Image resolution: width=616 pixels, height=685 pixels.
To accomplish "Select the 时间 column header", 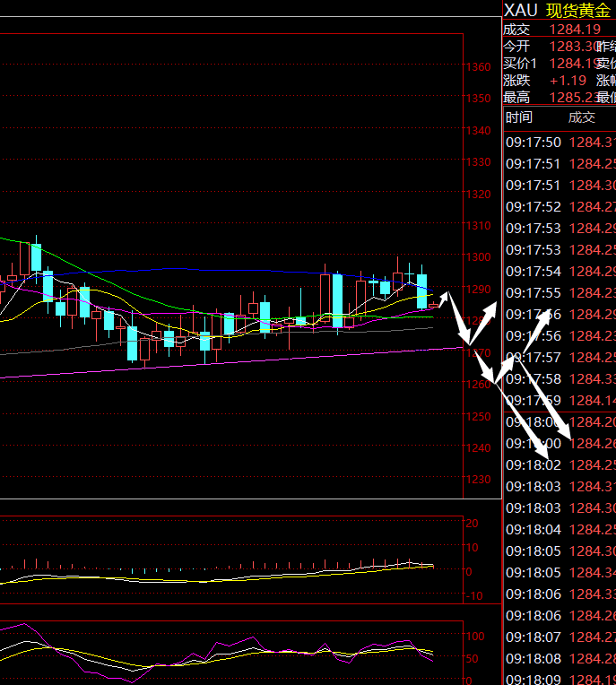I will pos(518,117).
